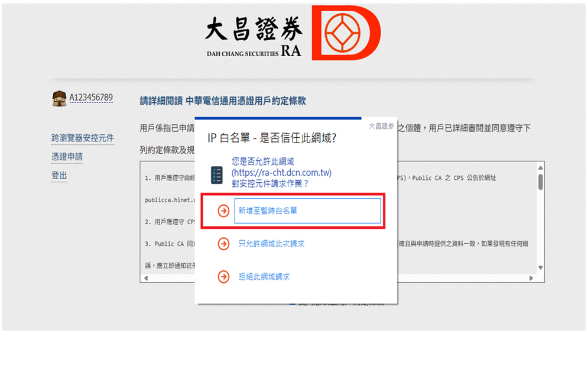Image resolution: width=588 pixels, height=375 pixels.
Task: Choose 只允許網域此次請求
Action: point(271,244)
